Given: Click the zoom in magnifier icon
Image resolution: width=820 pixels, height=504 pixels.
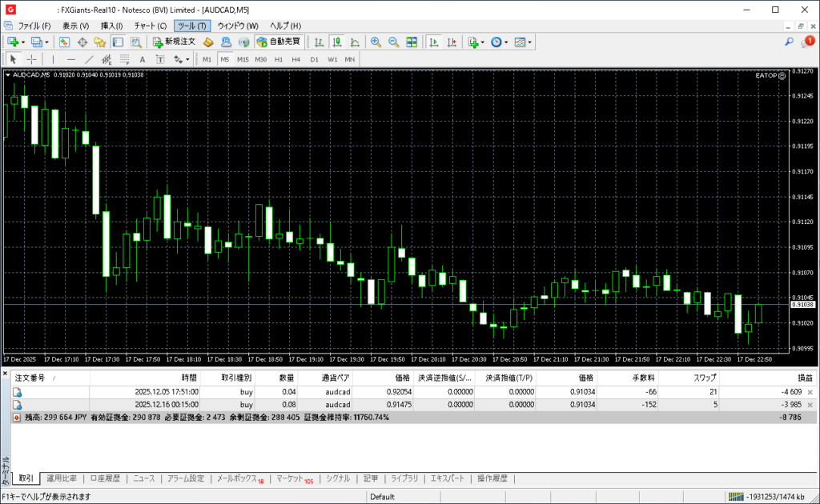Looking at the screenshot, I should tap(376, 42).
